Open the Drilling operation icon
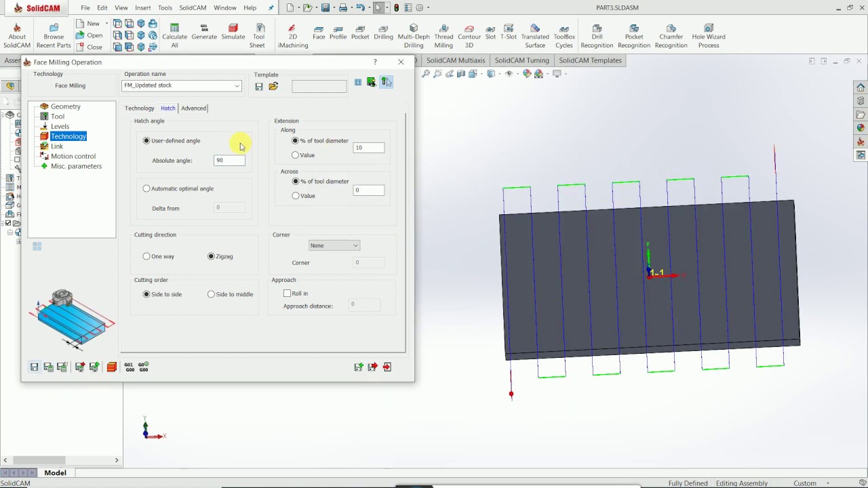The width and height of the screenshot is (868, 488). (x=383, y=32)
